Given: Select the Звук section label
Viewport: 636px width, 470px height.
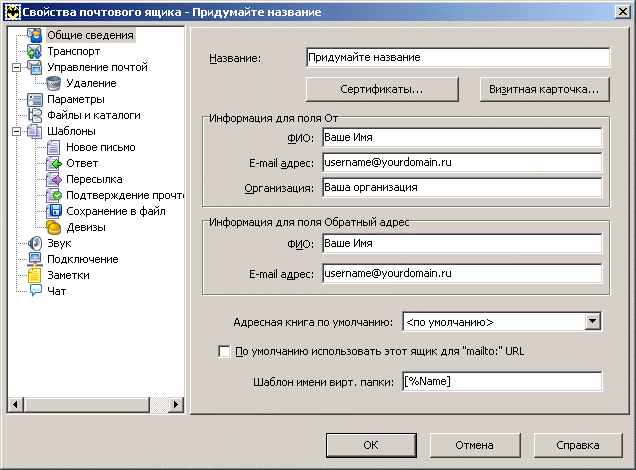Looking at the screenshot, I should [59, 243].
